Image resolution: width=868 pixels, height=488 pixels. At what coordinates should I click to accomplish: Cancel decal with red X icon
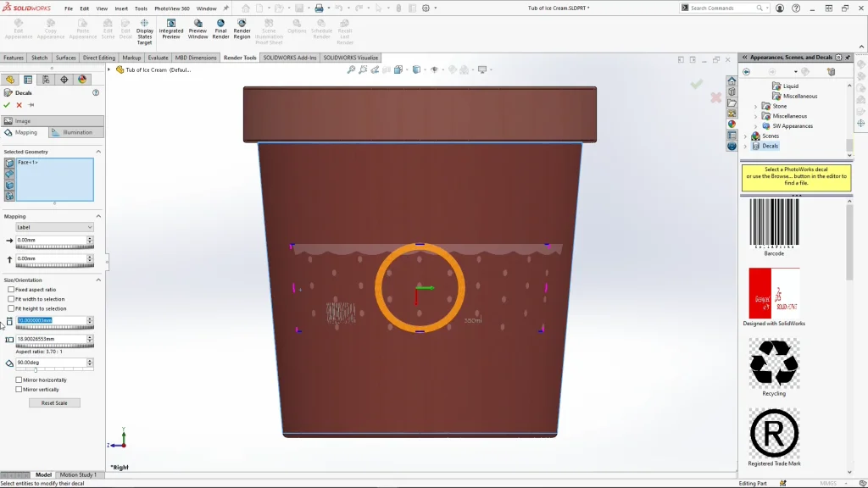click(x=19, y=105)
